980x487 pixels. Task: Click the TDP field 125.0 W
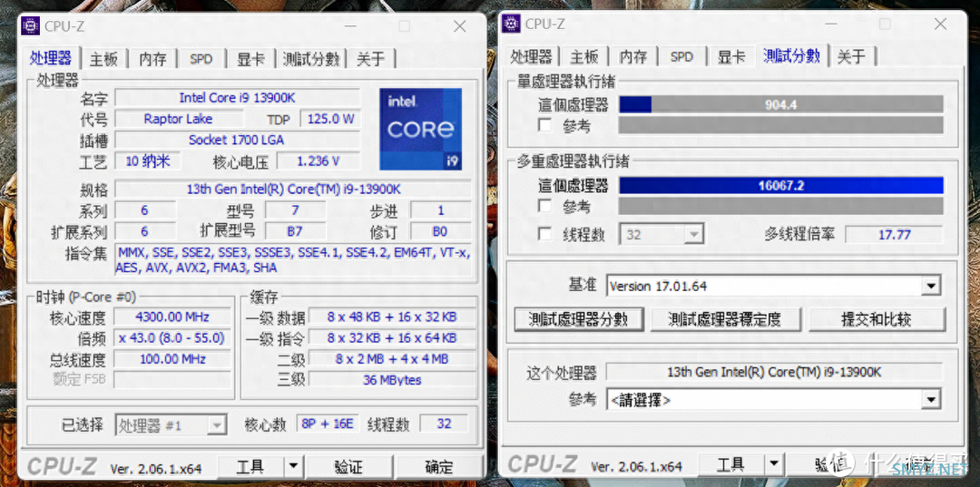(330, 119)
